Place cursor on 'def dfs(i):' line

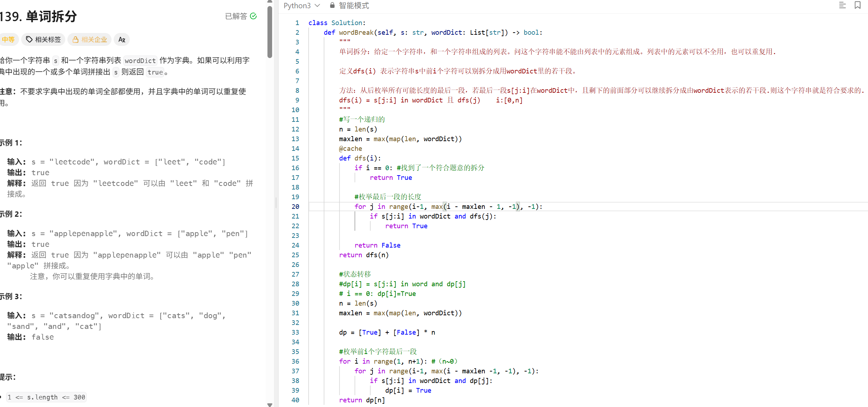360,158
